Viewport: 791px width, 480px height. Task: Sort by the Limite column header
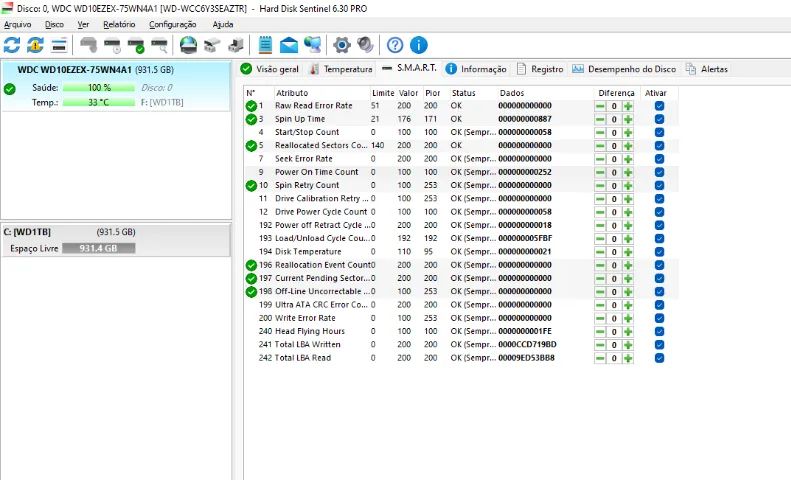(383, 93)
